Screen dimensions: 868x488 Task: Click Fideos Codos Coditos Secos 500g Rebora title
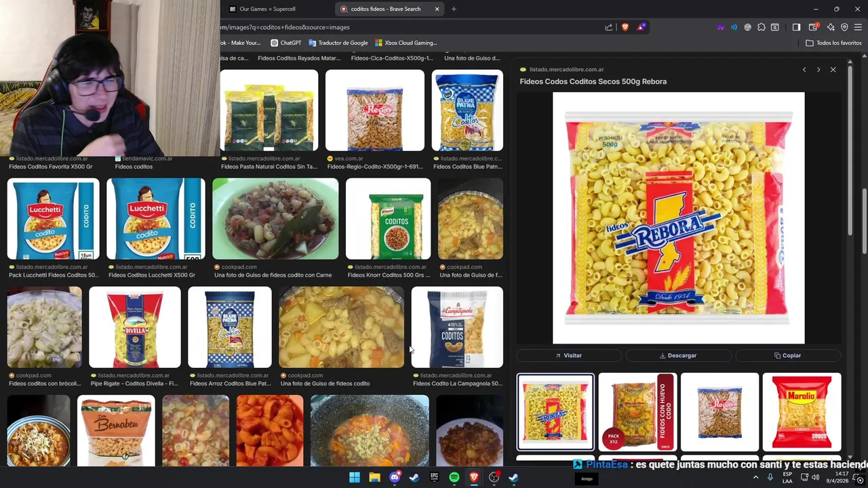point(593,81)
